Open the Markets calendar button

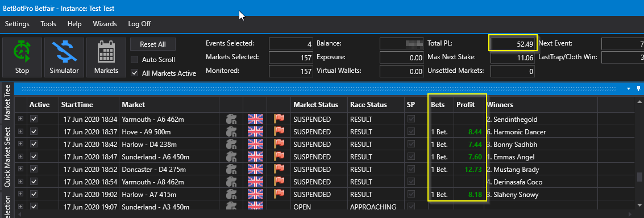[x=106, y=57]
